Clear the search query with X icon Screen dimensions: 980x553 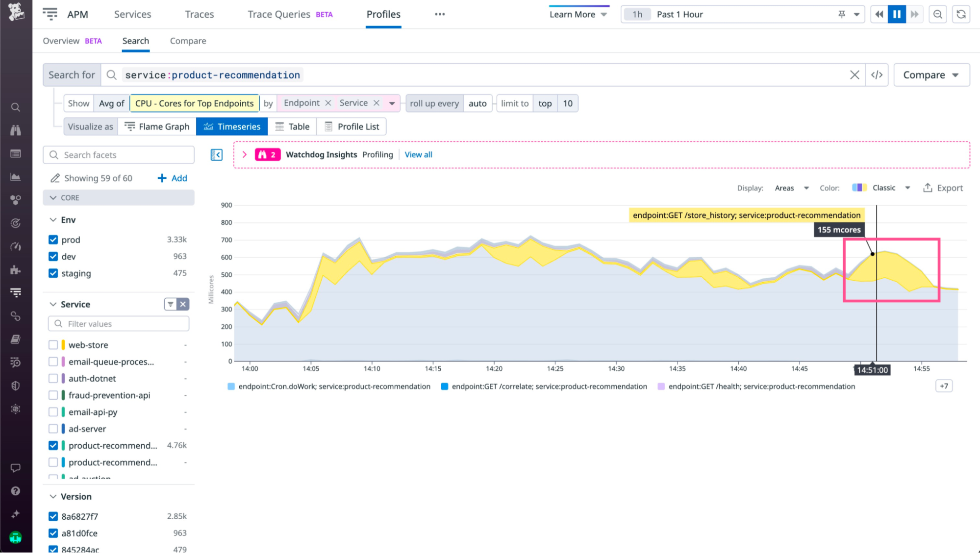tap(854, 75)
